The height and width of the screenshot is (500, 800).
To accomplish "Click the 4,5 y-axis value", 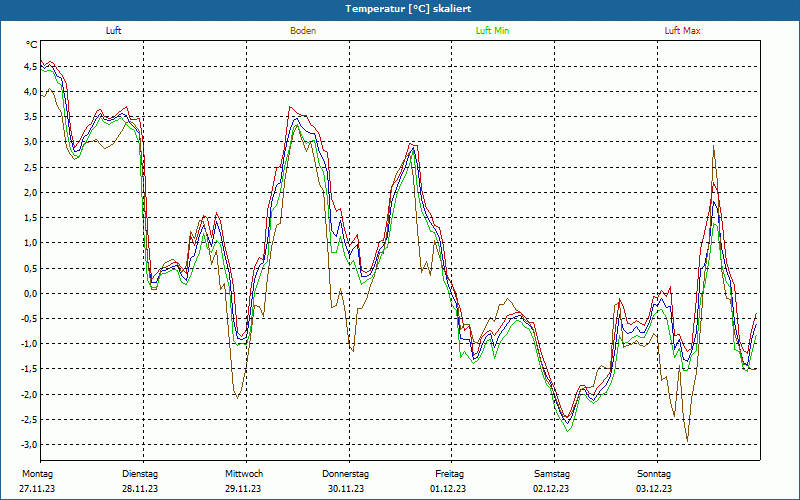I will 31,66.
